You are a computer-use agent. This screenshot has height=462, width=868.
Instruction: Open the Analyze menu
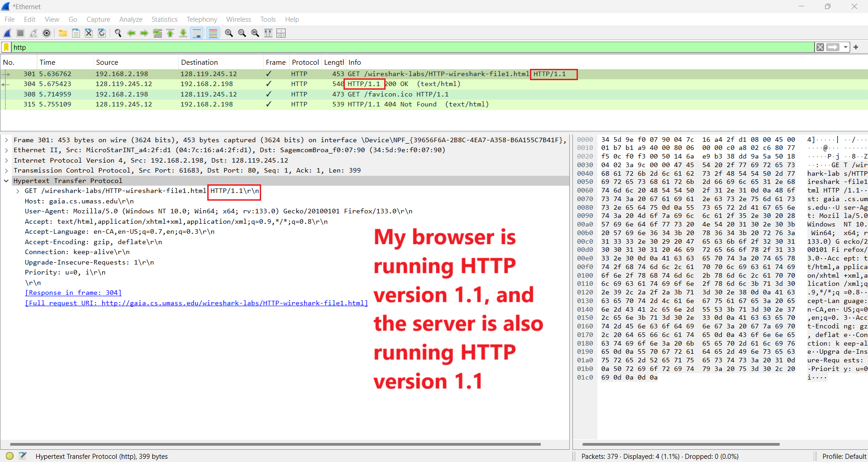(131, 19)
